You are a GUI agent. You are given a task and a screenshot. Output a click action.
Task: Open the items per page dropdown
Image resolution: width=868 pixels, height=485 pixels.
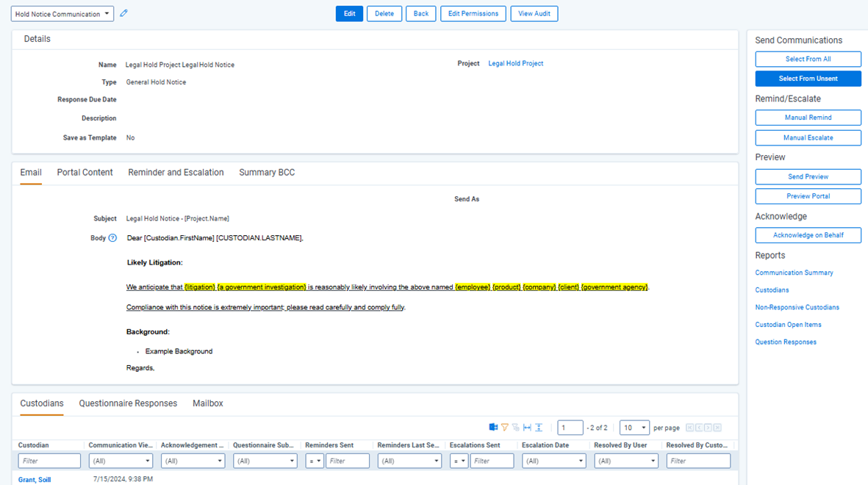(x=634, y=428)
